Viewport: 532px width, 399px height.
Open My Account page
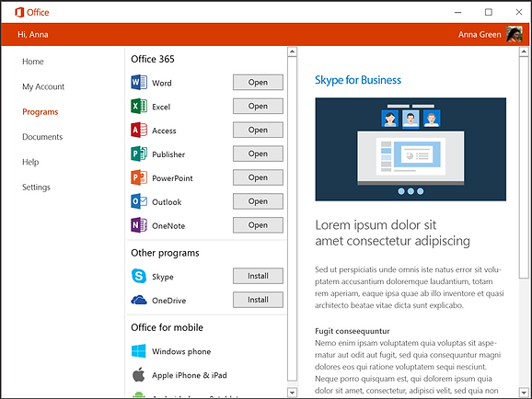click(x=43, y=86)
